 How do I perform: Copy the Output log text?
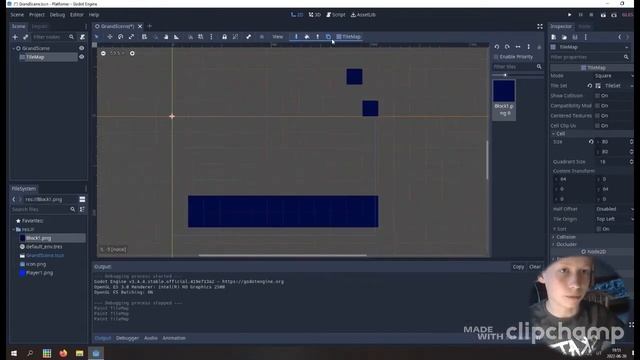tap(518, 267)
